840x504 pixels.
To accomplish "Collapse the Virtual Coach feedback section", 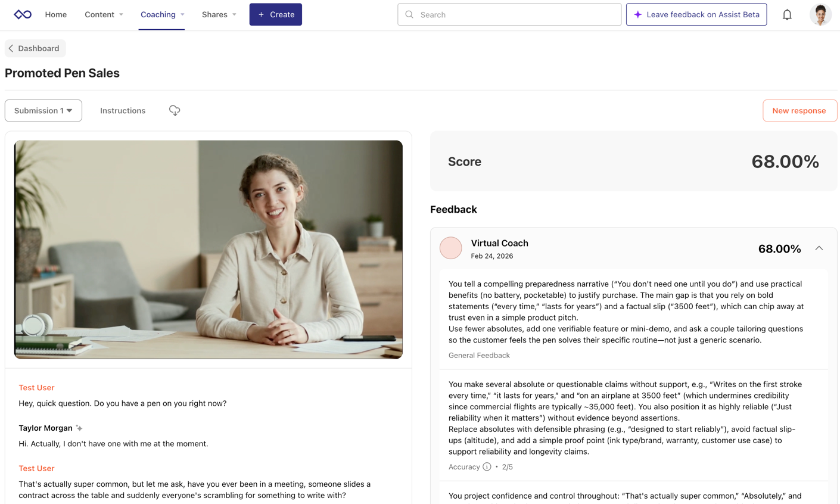I will tap(819, 248).
